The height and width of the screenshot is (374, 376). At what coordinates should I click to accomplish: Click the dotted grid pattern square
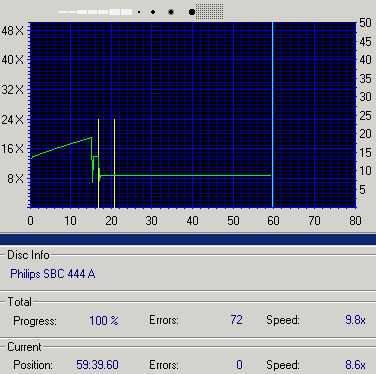point(209,11)
